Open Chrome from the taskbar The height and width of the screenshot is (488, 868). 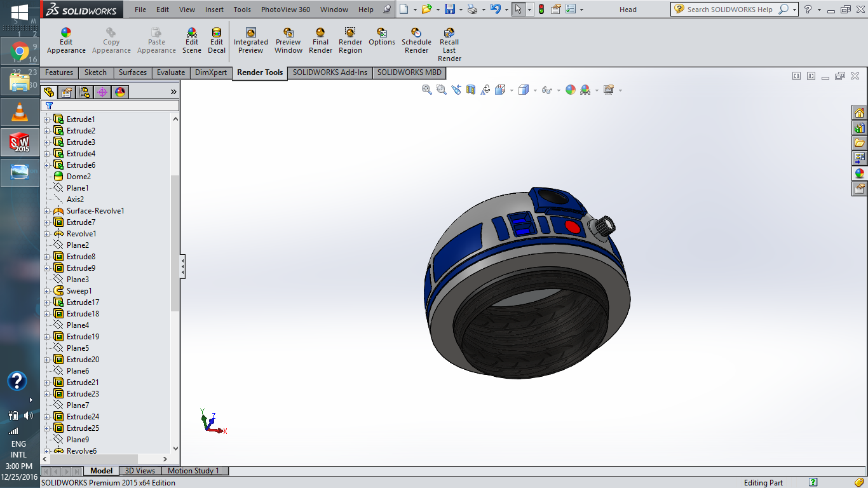pyautogui.click(x=20, y=51)
